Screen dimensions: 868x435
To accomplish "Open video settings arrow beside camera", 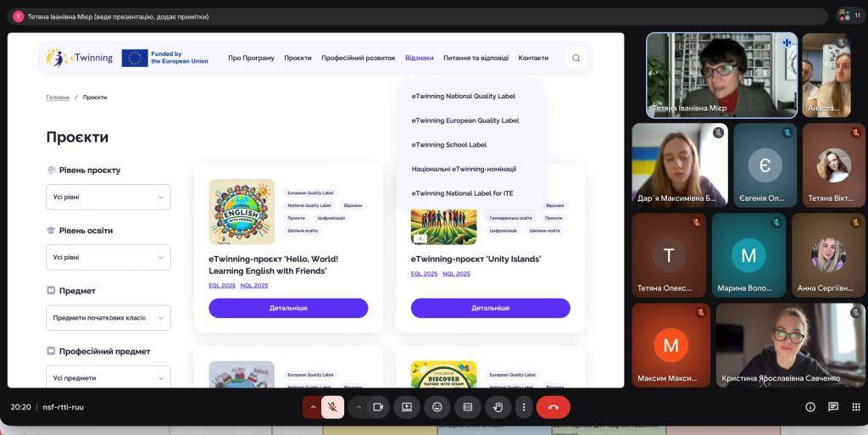I will pyautogui.click(x=359, y=407).
